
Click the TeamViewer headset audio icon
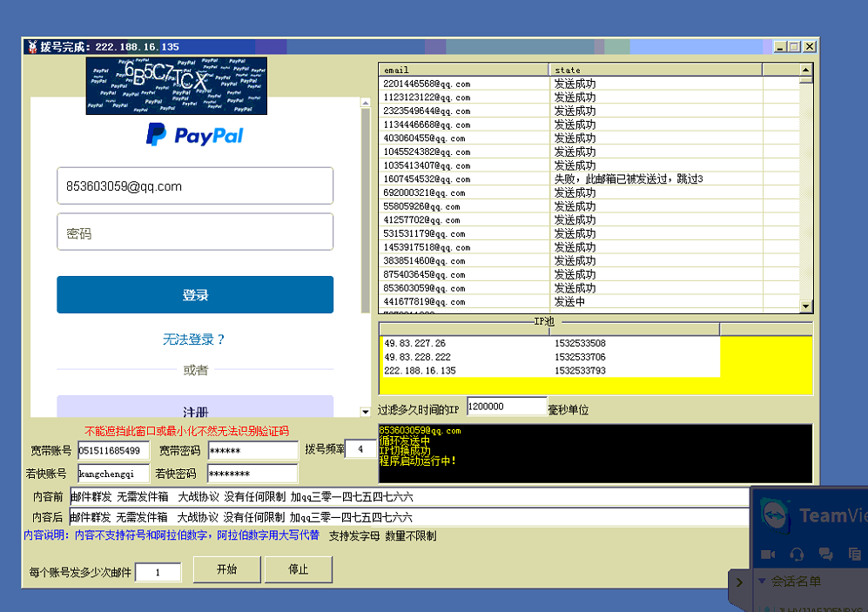(797, 554)
